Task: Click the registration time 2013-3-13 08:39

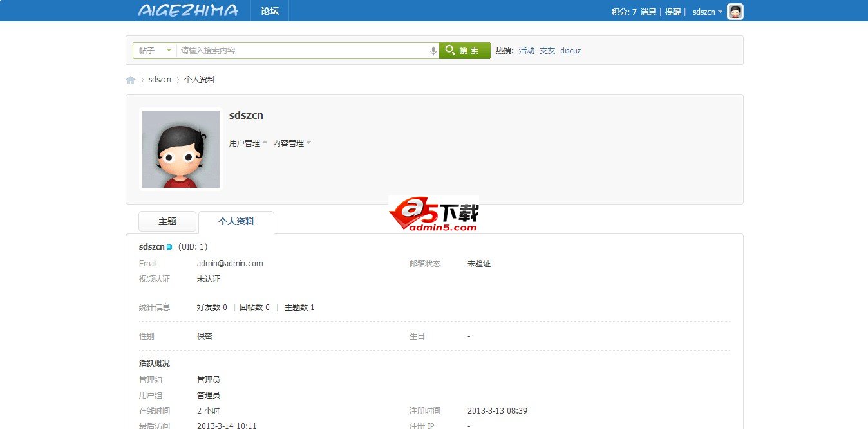Action: (497, 411)
